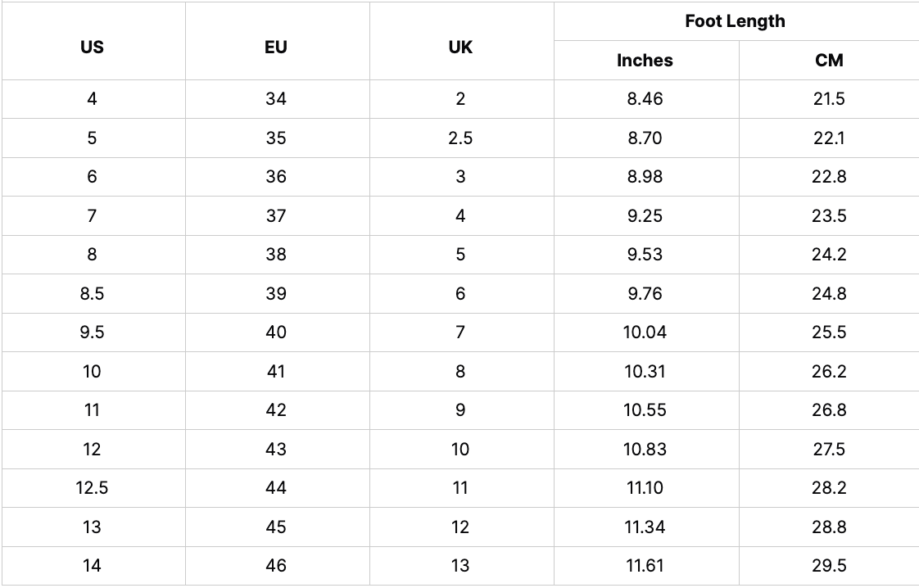This screenshot has height=588, width=919.
Task: Select the 11.61 inches cell
Action: 645,566
